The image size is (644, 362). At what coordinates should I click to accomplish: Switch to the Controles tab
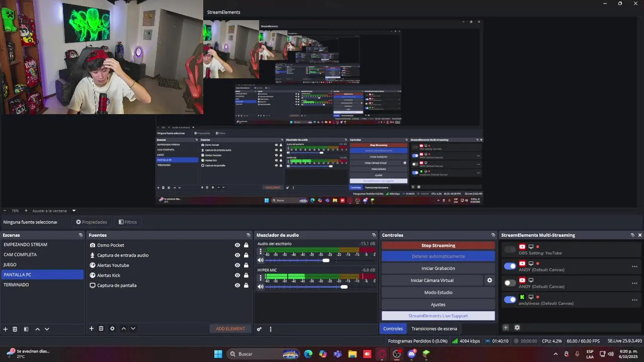pyautogui.click(x=393, y=329)
